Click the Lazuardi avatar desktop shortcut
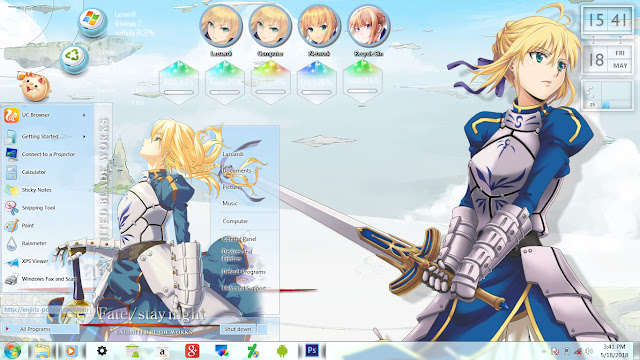The image size is (640, 360). tap(221, 26)
